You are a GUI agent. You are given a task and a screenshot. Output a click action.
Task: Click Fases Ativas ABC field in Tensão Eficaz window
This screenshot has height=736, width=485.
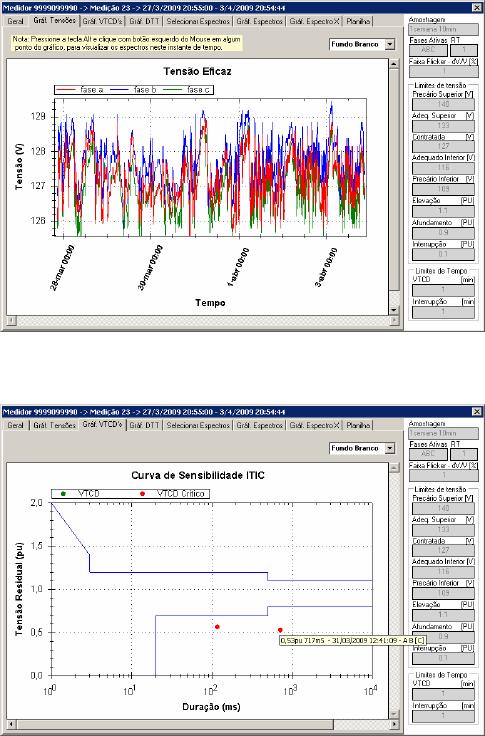(x=428, y=50)
